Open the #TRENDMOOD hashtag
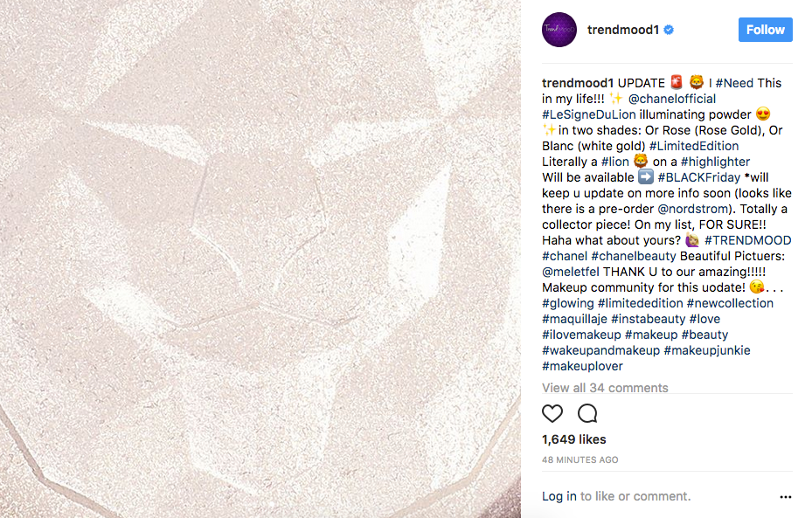 pyautogui.click(x=748, y=240)
